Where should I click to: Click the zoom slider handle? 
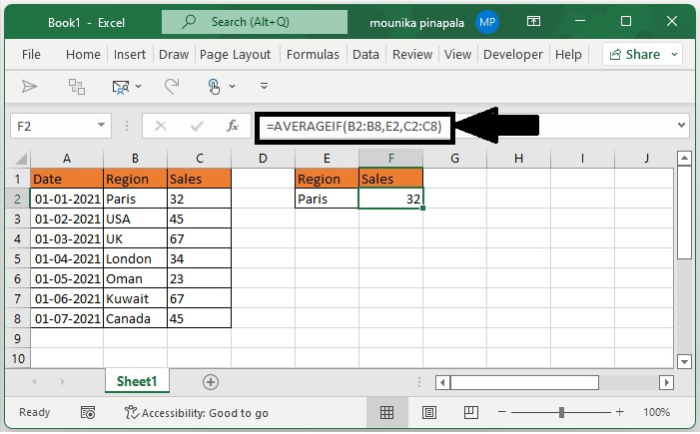point(561,412)
